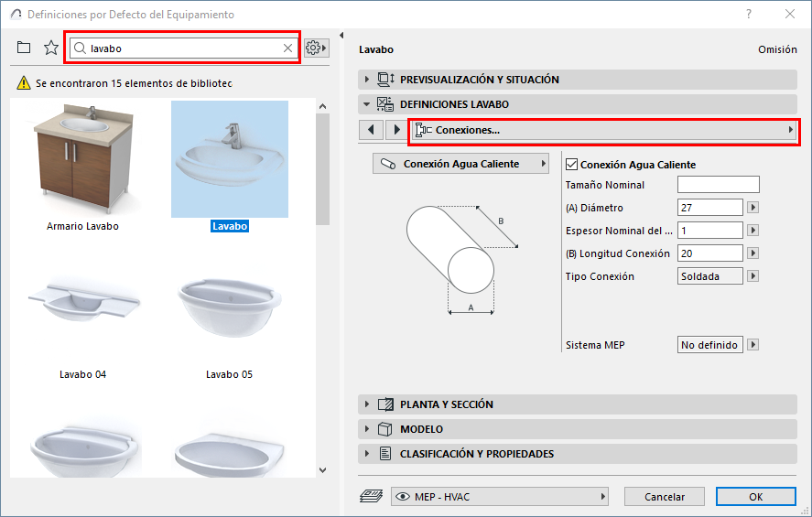Open the Conexiones page dropdown
Viewport: 812px width, 517px height.
603,130
